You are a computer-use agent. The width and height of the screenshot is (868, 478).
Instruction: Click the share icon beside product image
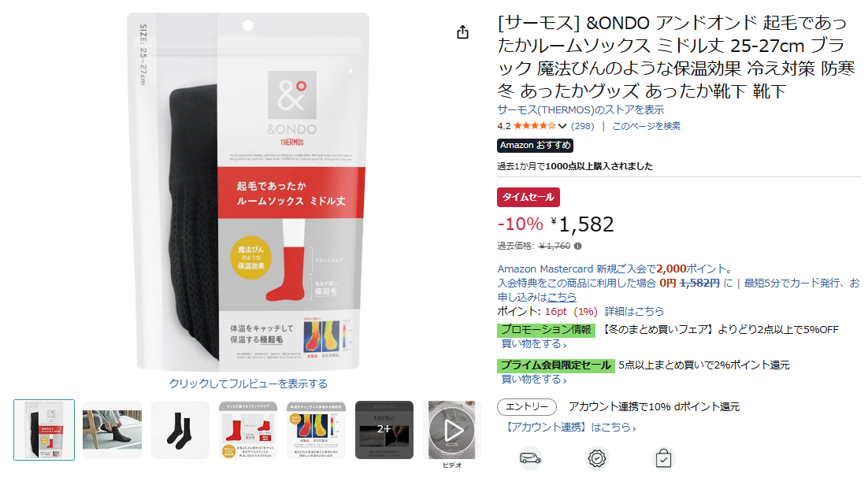463,32
